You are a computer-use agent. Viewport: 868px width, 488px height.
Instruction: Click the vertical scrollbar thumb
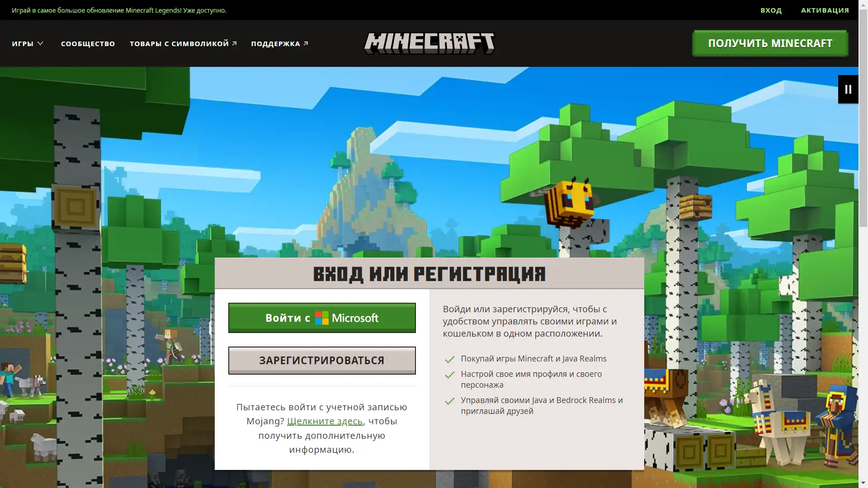[863, 118]
